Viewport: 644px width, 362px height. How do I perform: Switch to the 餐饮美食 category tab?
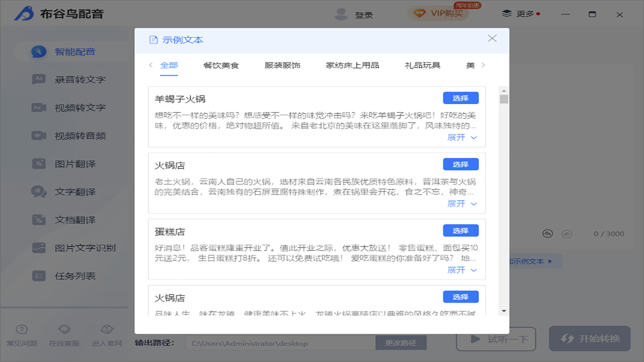[x=221, y=65]
